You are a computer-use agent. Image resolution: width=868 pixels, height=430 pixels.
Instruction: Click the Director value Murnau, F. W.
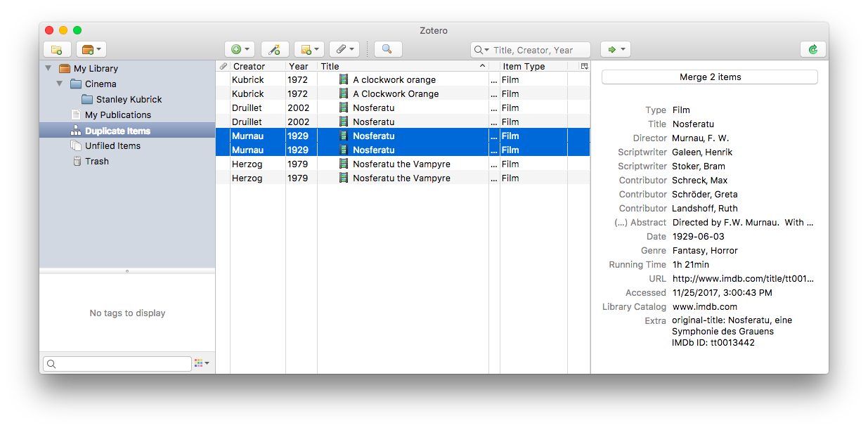(x=701, y=138)
